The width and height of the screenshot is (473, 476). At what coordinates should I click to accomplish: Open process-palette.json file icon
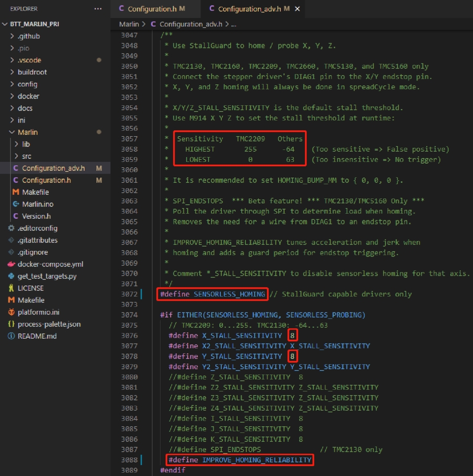12,324
